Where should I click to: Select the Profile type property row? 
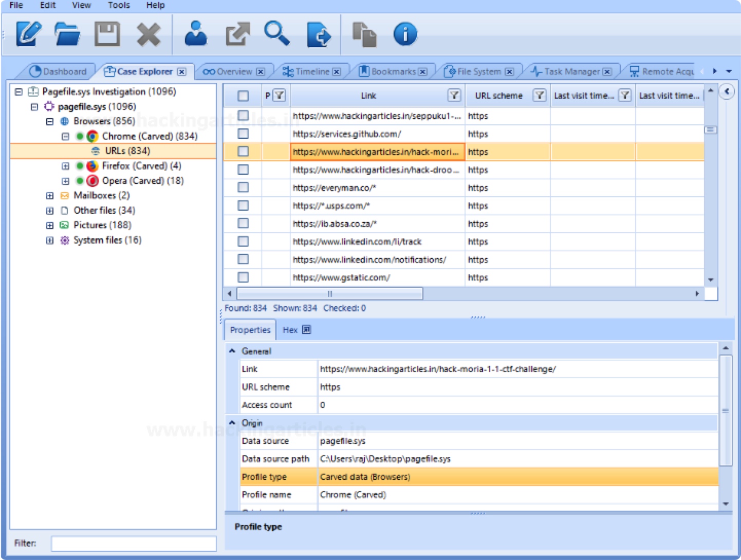pos(479,477)
